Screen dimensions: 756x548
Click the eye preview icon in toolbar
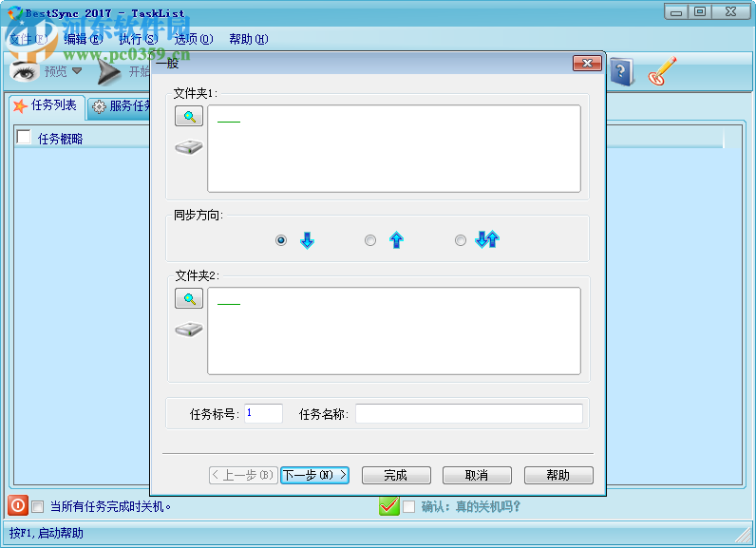pyautogui.click(x=25, y=71)
